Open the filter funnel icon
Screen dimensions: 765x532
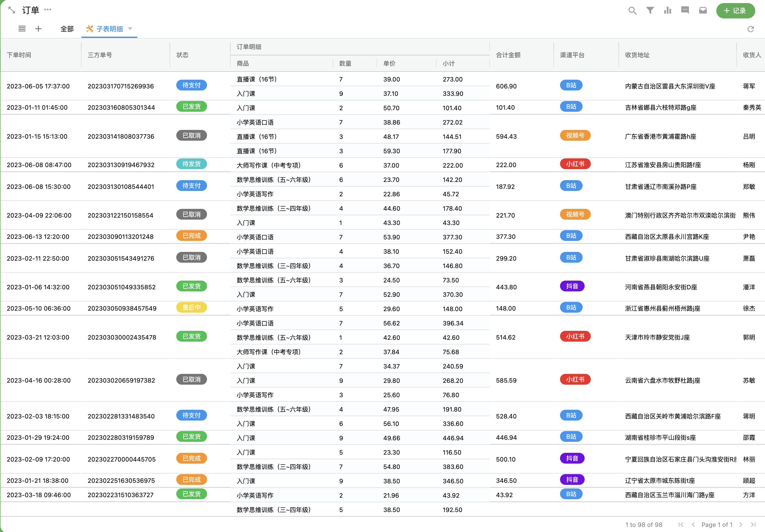[x=650, y=11]
